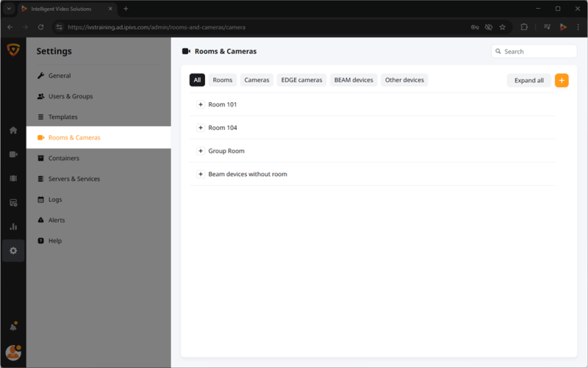This screenshot has height=368, width=588.
Task: Open the user profile avatar
Action: click(13, 353)
